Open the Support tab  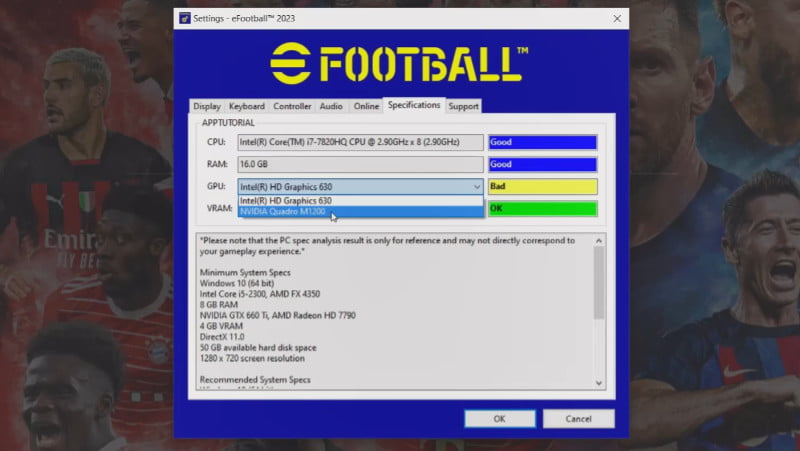click(x=463, y=106)
